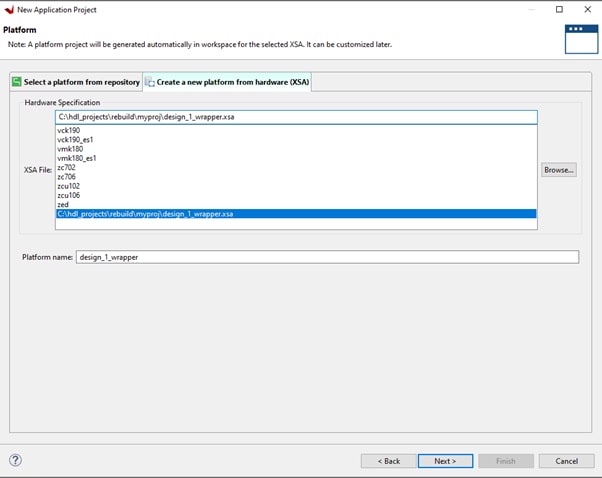Click the help question mark icon
The image size is (602, 478).
point(16,460)
